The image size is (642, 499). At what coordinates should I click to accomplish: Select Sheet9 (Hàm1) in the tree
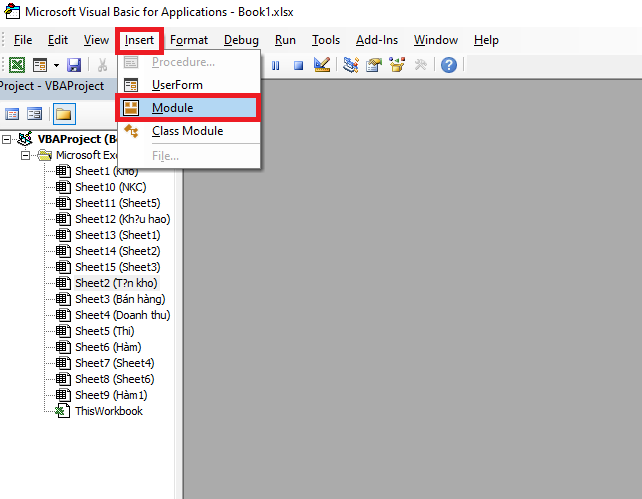click(111, 395)
